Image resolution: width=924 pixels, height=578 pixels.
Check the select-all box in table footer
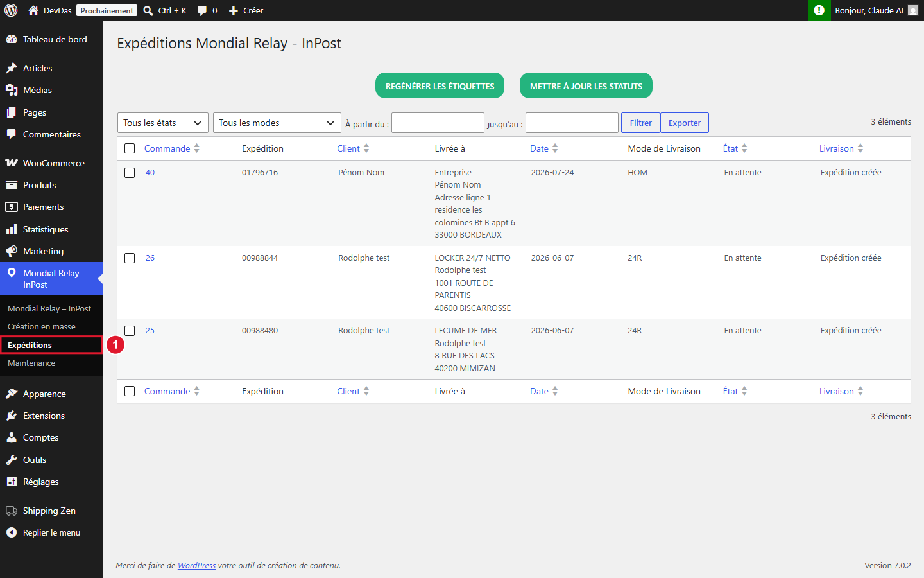coord(130,391)
